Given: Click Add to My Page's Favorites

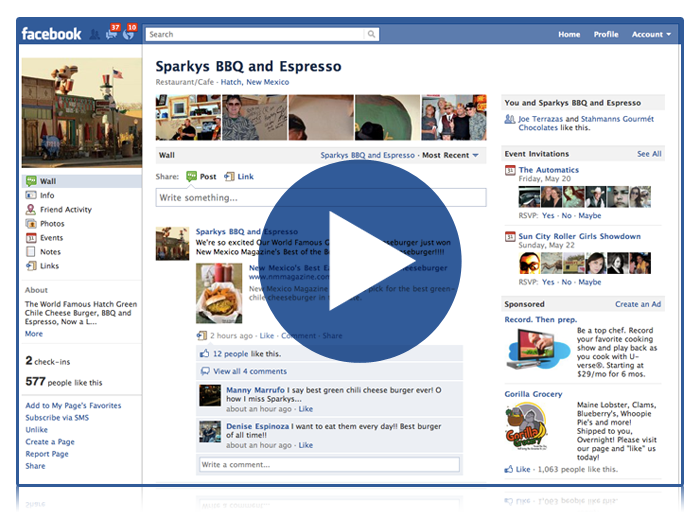Looking at the screenshot, I should coord(73,405).
